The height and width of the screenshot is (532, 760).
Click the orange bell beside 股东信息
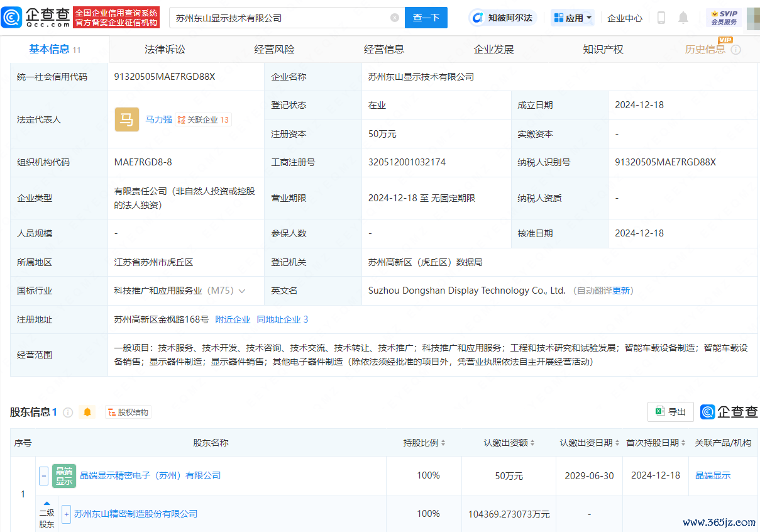pyautogui.click(x=87, y=412)
